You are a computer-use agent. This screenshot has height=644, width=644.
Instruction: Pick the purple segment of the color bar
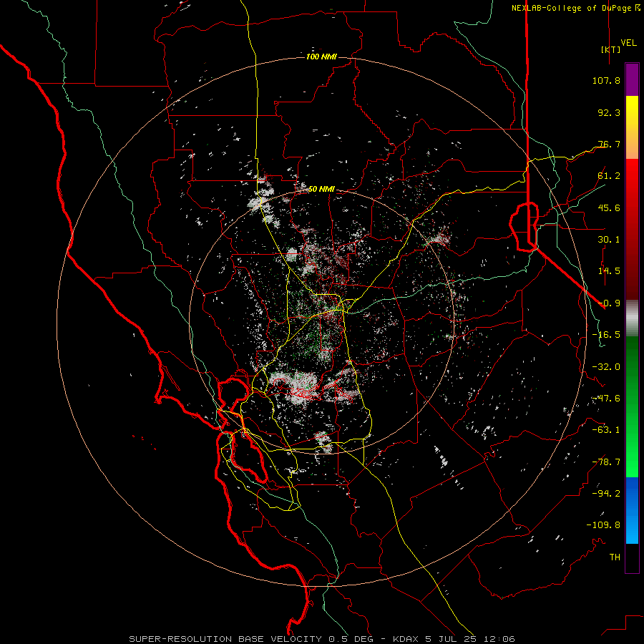pos(632,79)
